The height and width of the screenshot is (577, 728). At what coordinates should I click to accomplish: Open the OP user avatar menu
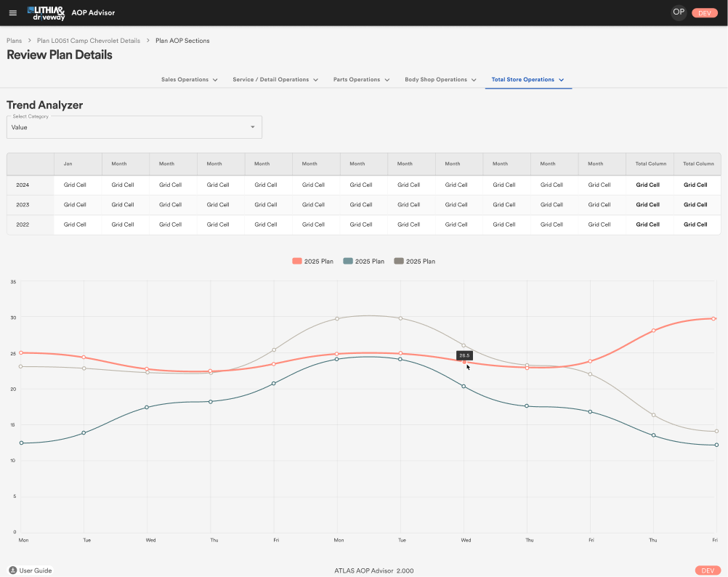pos(679,12)
